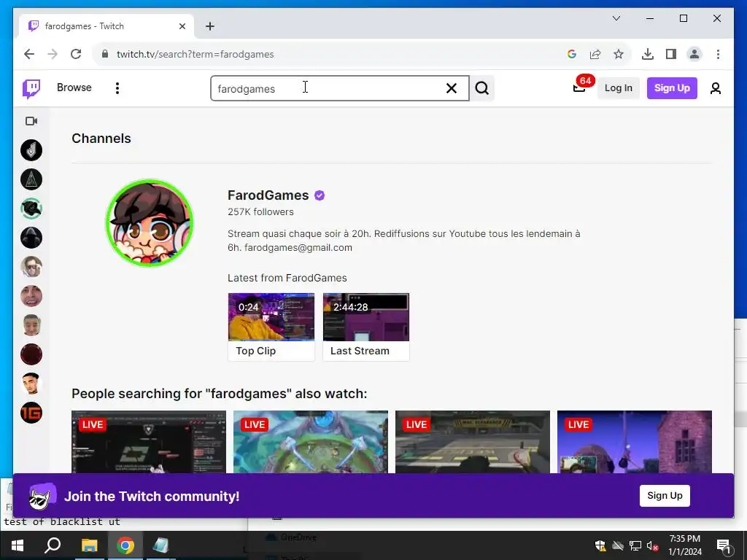Close the farodgames Twitch tab
This screenshot has height=560, width=747.
coord(182,26)
